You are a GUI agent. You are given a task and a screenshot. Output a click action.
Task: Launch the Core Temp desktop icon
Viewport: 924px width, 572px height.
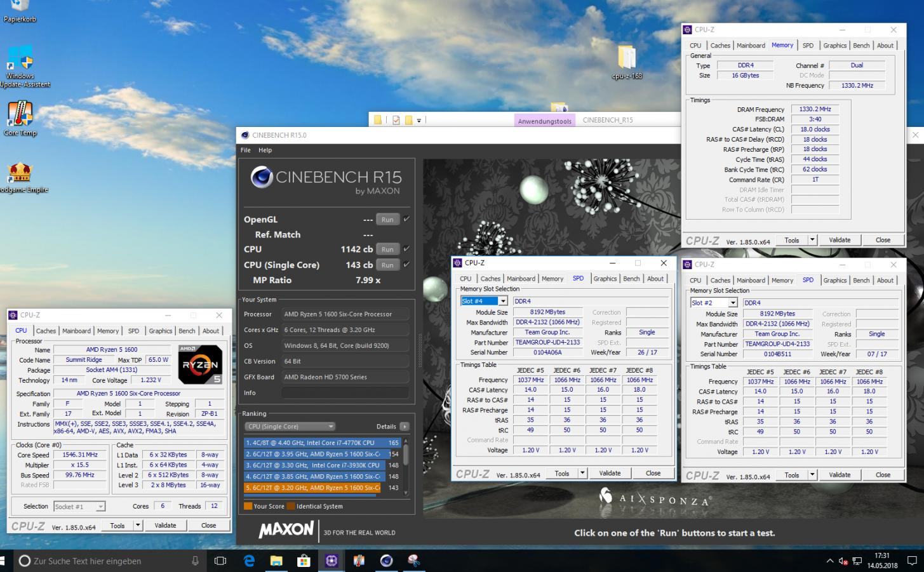click(x=20, y=119)
